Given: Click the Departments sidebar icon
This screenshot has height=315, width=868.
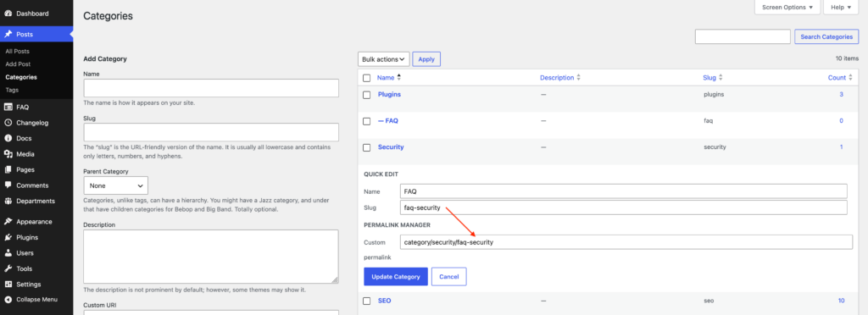Looking at the screenshot, I should (8, 202).
